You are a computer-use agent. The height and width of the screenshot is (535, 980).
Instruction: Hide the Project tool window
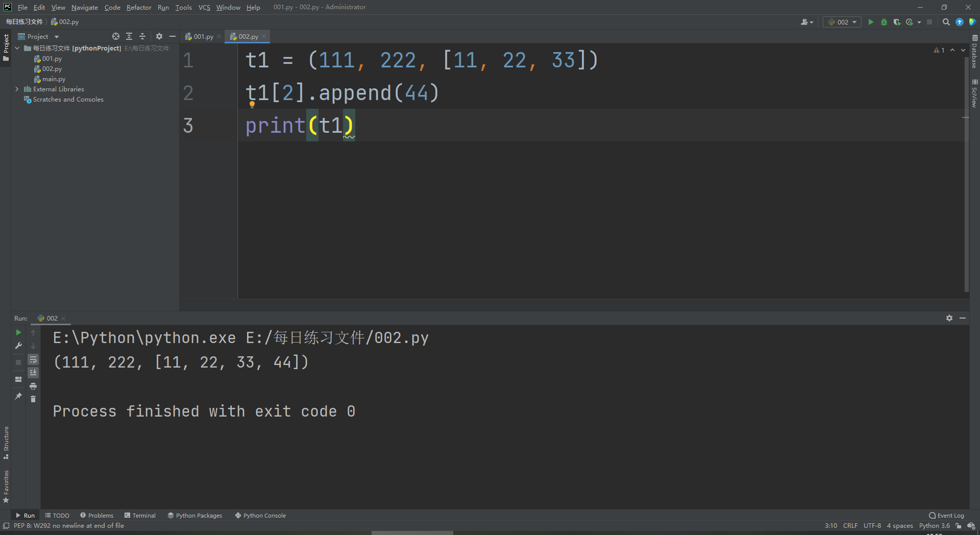(173, 36)
